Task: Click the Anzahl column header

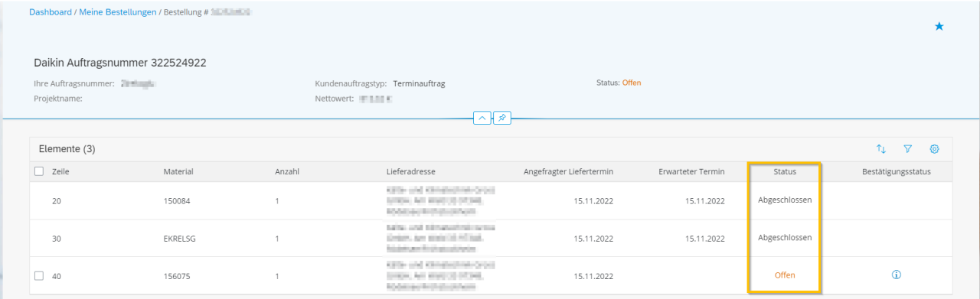Action: (287, 171)
